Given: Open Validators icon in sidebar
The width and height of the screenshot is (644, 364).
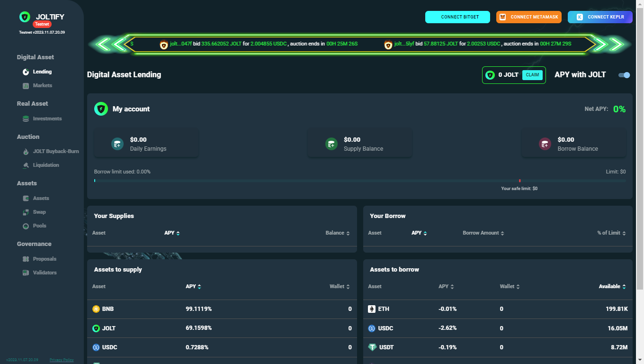Looking at the screenshot, I should point(26,273).
